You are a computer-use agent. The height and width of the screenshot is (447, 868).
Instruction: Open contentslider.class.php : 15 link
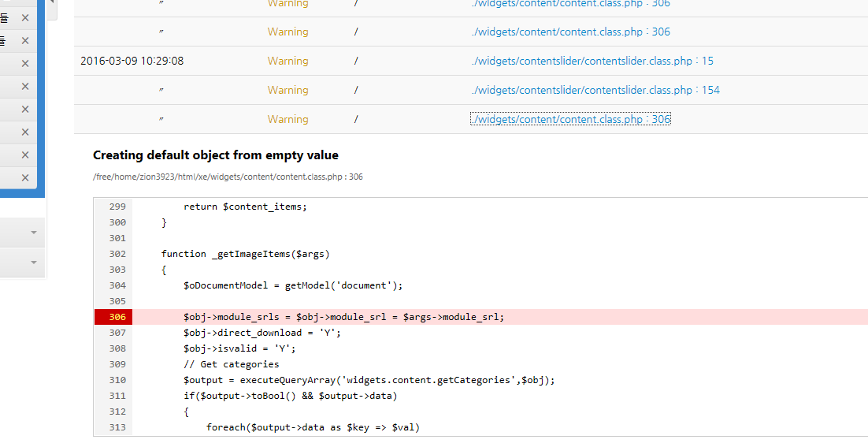point(592,61)
